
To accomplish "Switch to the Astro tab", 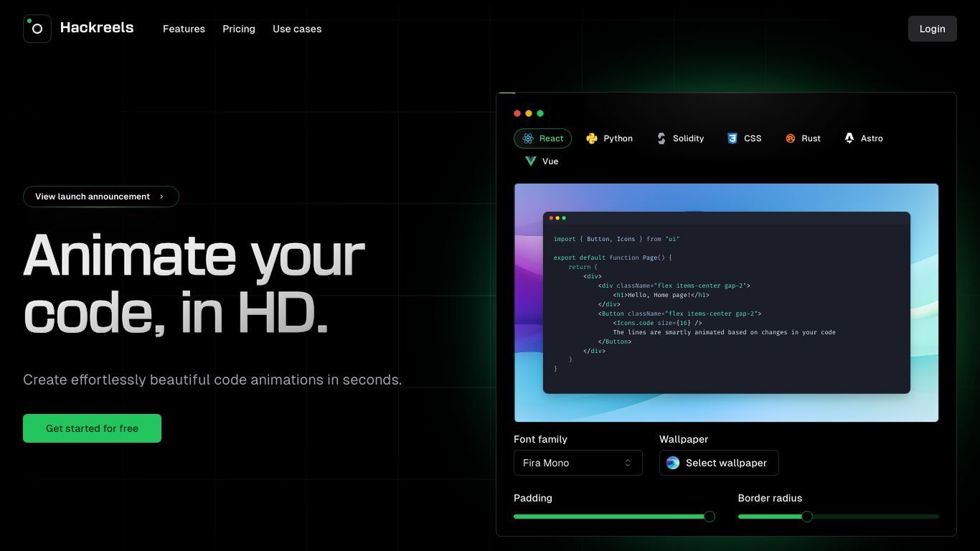I will 863,138.
